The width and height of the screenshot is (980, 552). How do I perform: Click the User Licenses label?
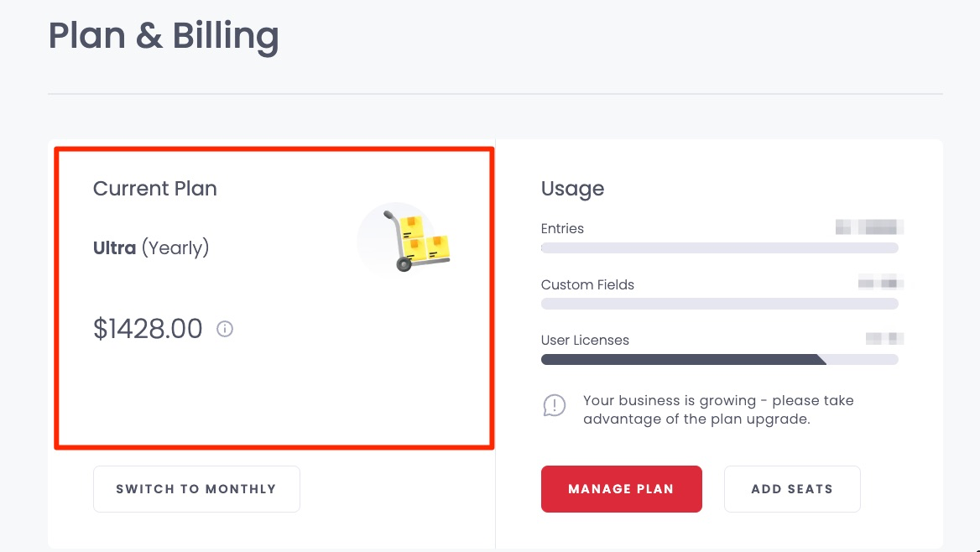tap(585, 340)
